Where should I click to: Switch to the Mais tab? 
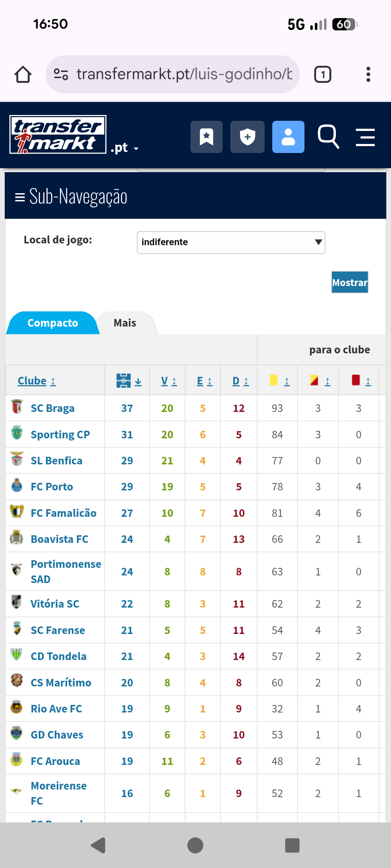pos(125,323)
